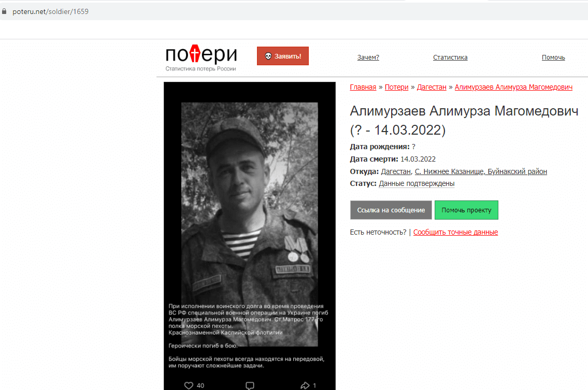Click the Сообщить точные данные link

[x=455, y=232]
